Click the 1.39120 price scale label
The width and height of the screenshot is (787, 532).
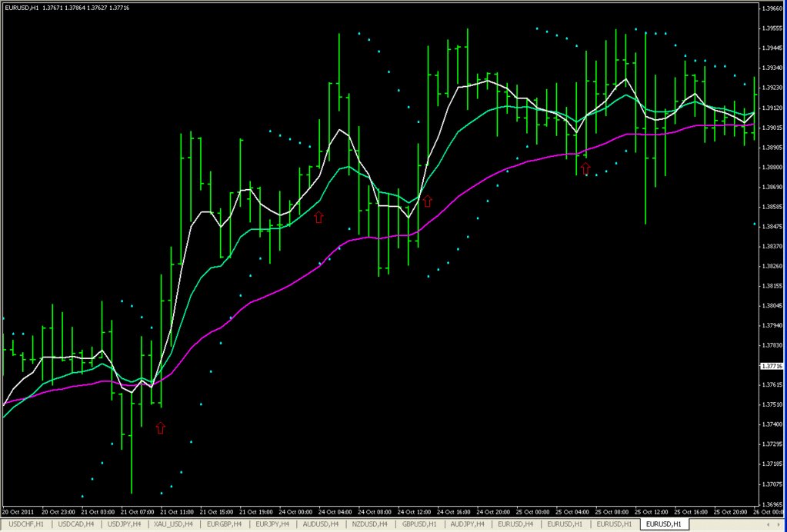[x=772, y=108]
